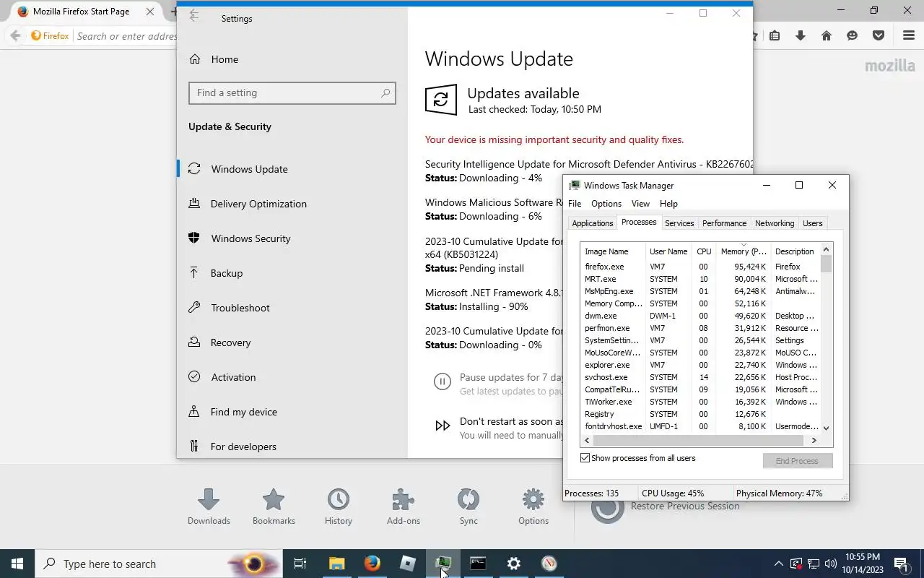Sort by Memory column header
The height and width of the screenshot is (578, 924).
743,251
